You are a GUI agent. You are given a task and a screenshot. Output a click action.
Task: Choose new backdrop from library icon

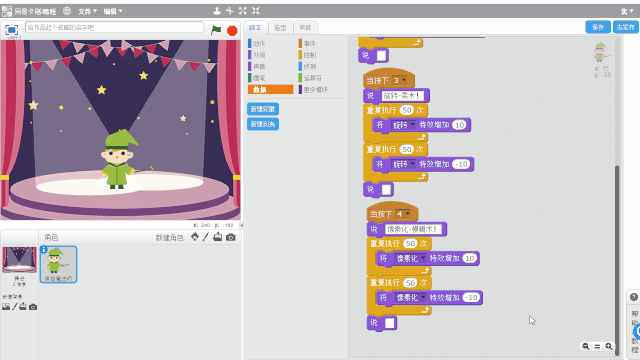tap(6, 307)
